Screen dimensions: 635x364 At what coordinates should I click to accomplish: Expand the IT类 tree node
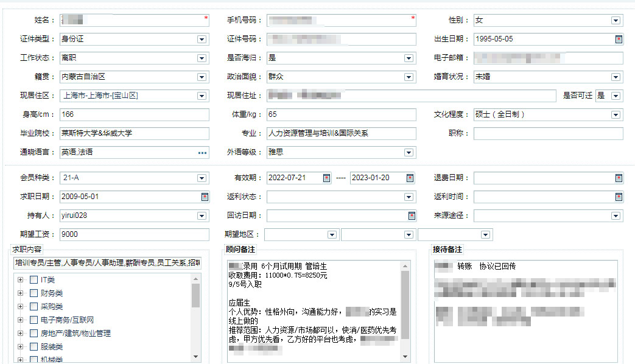(x=20, y=280)
